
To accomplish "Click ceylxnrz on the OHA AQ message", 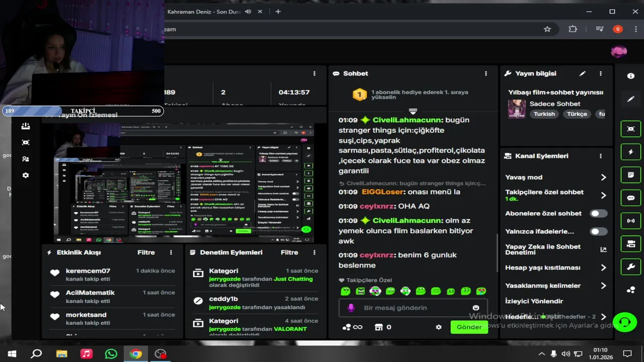I will 377,206.
